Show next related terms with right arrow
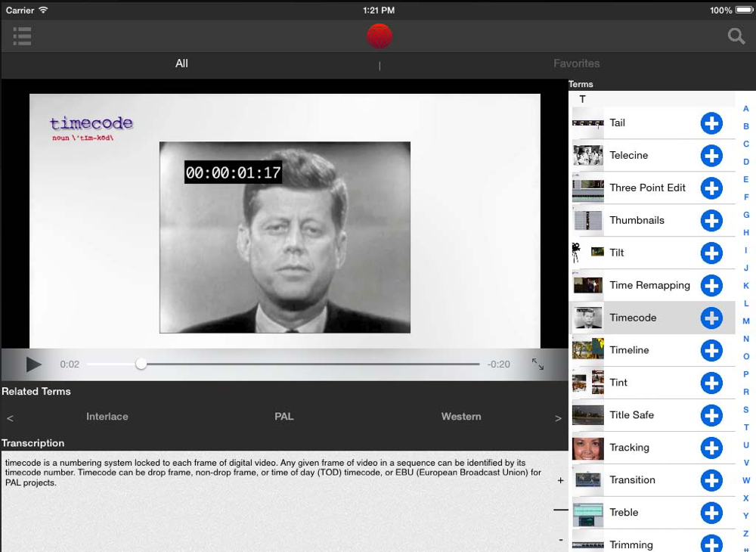756x552 pixels. 558,418
